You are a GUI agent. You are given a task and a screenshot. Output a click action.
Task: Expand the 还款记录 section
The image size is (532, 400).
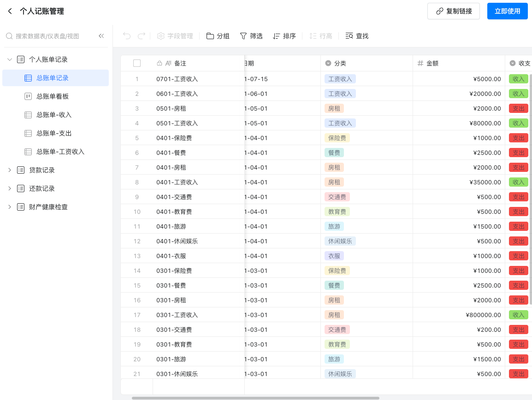point(9,188)
